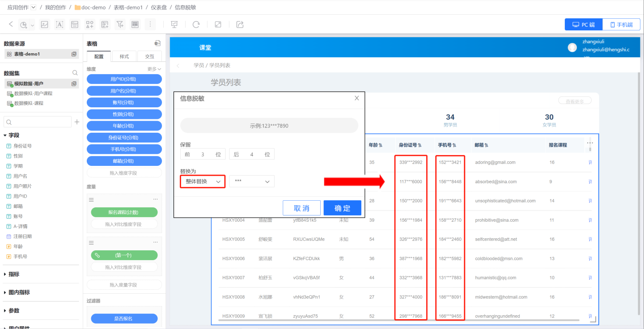Switch to the 样式 tab
This screenshot has height=329, width=644.
124,56
